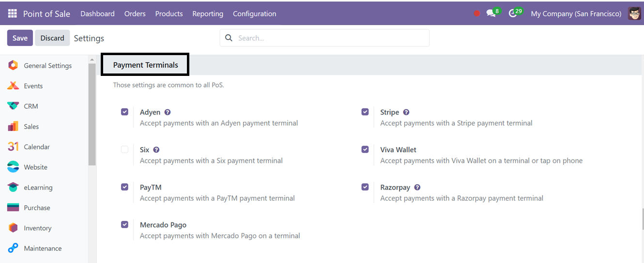Uncheck the PayTM payment terminal checkbox
This screenshot has height=263, width=644.
point(124,187)
